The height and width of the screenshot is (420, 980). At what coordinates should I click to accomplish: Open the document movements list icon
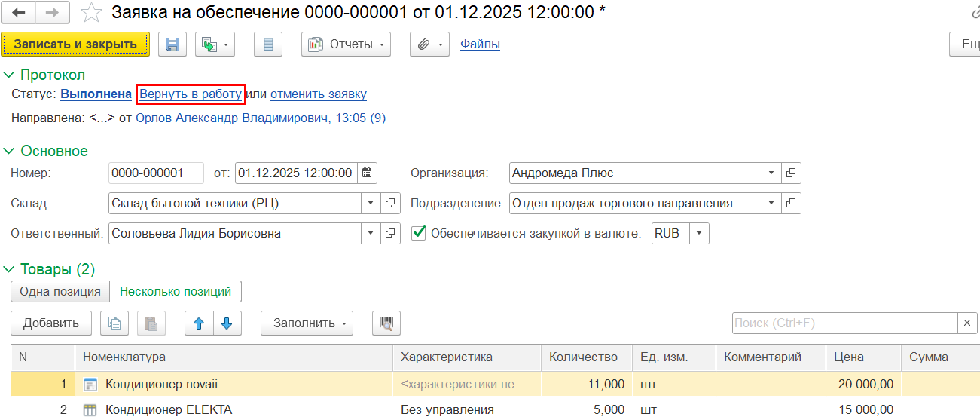point(267,44)
